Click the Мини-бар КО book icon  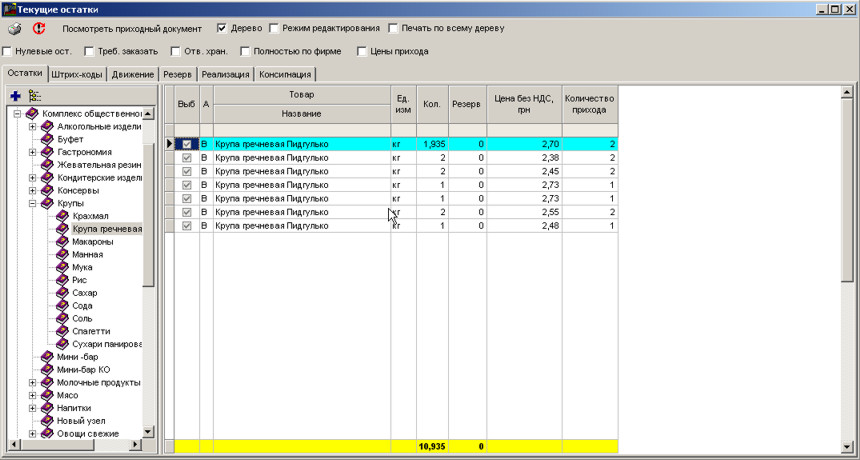coord(47,369)
